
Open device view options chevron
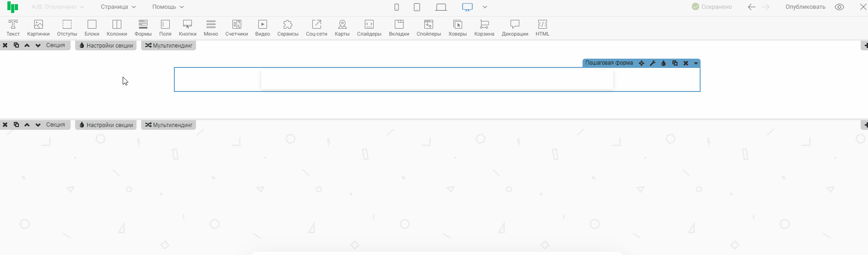coord(485,7)
